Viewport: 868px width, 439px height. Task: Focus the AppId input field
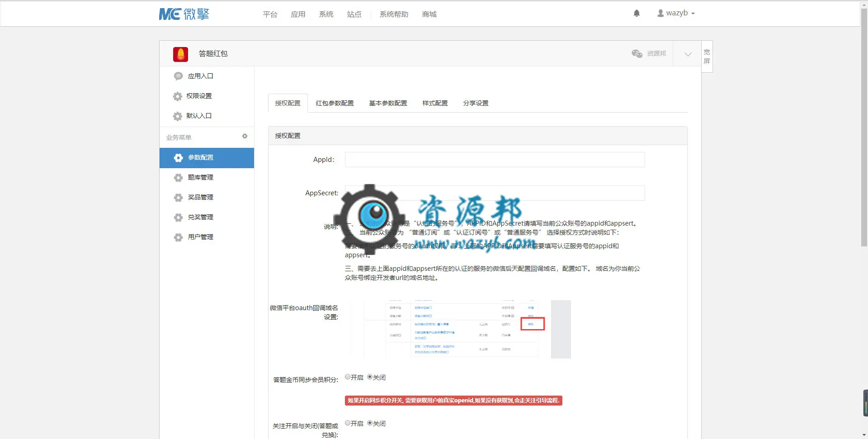[495, 160]
